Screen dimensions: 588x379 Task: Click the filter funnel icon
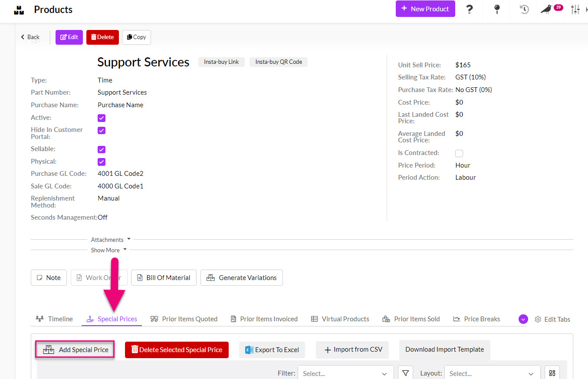pyautogui.click(x=405, y=373)
